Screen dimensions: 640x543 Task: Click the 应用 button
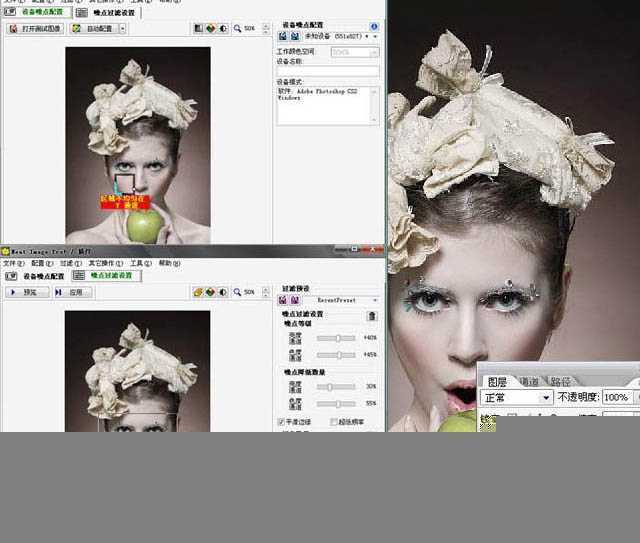pos(73,292)
